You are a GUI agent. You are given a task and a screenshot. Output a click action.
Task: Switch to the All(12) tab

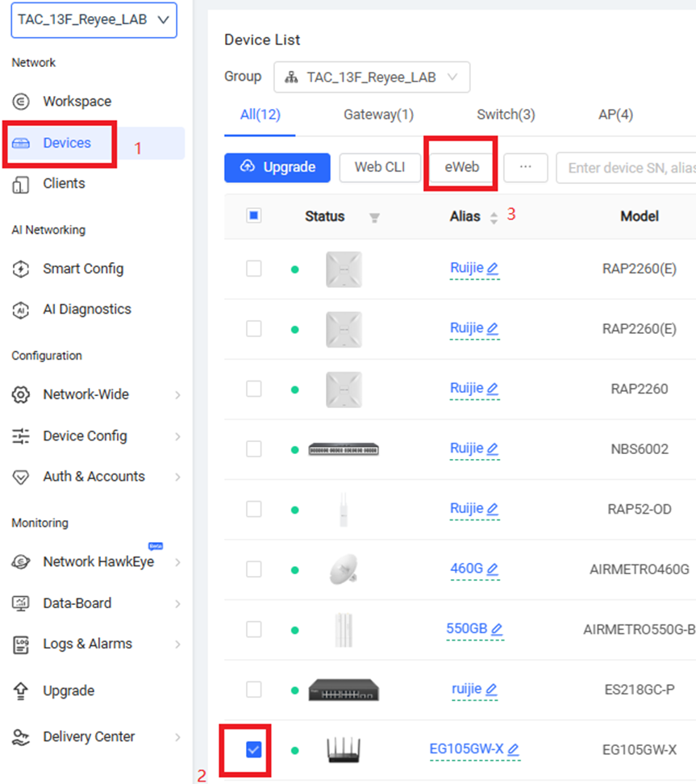[260, 115]
